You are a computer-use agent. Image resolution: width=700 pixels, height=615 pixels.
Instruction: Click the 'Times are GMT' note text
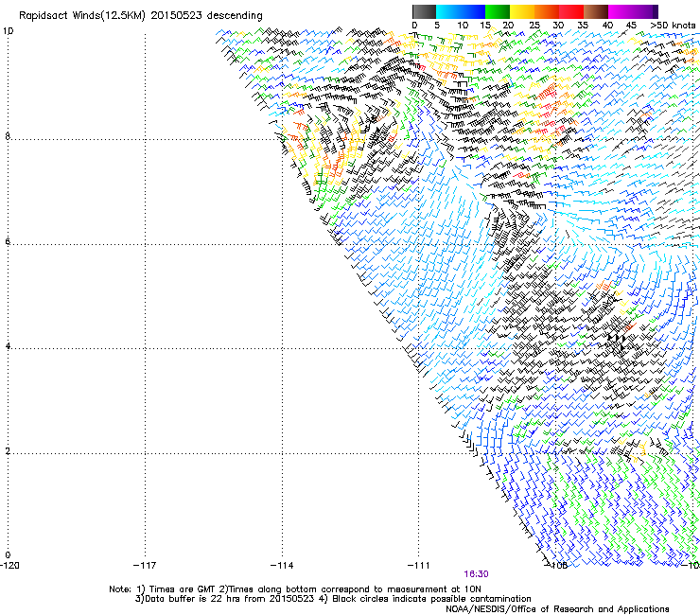[182, 589]
